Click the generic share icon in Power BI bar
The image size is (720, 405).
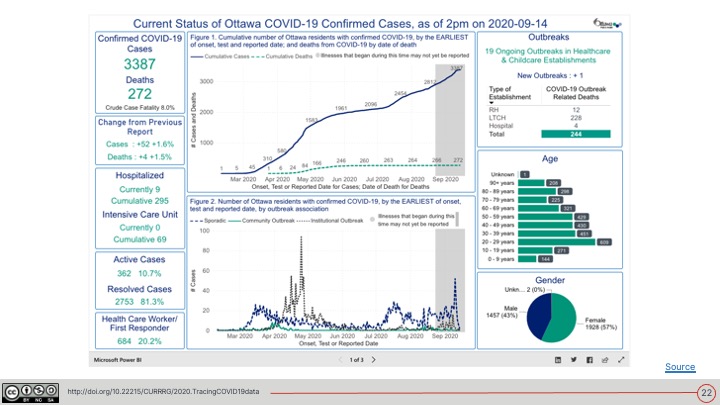click(605, 360)
